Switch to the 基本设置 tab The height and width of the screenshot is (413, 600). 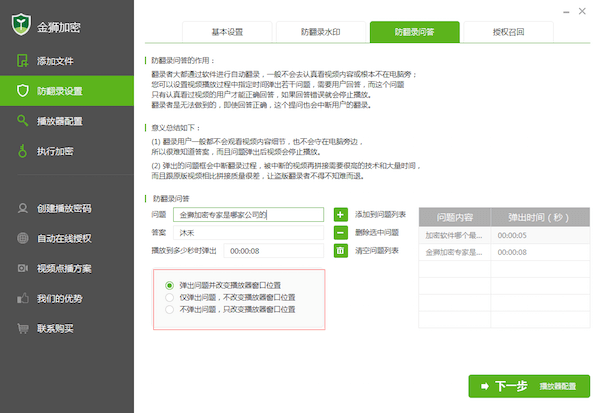[227, 32]
